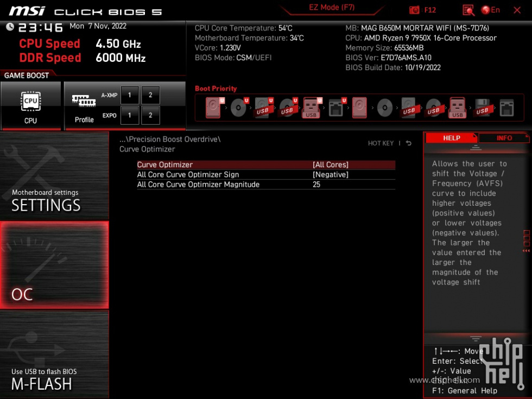Viewport: 532px width, 399px height.
Task: Click the CPU Core Temperature reading
Action: pyautogui.click(x=244, y=28)
